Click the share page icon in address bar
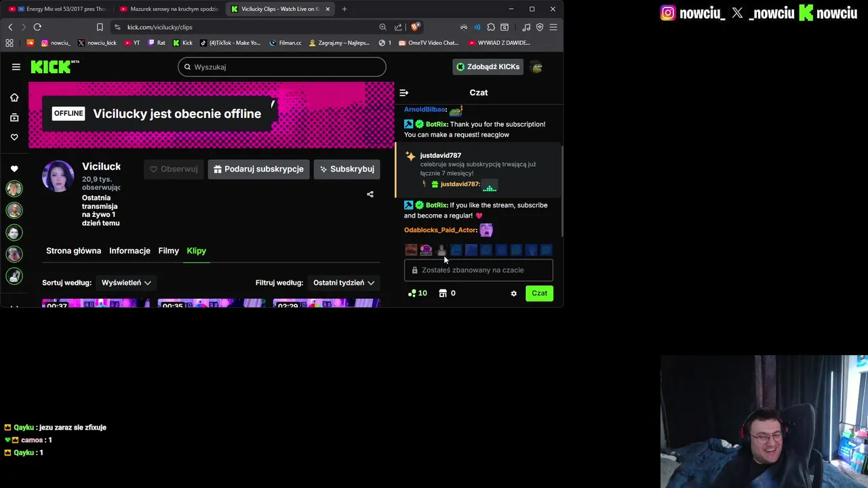The width and height of the screenshot is (868, 488). click(398, 27)
